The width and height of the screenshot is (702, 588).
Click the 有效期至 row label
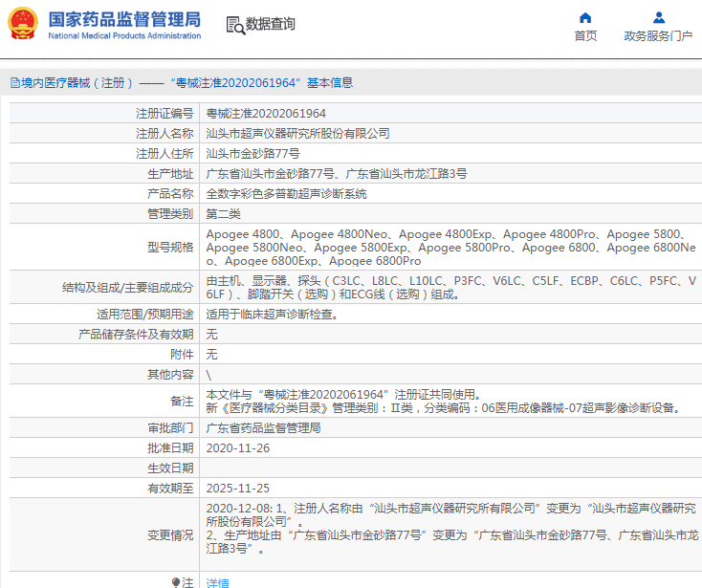pyautogui.click(x=170, y=489)
